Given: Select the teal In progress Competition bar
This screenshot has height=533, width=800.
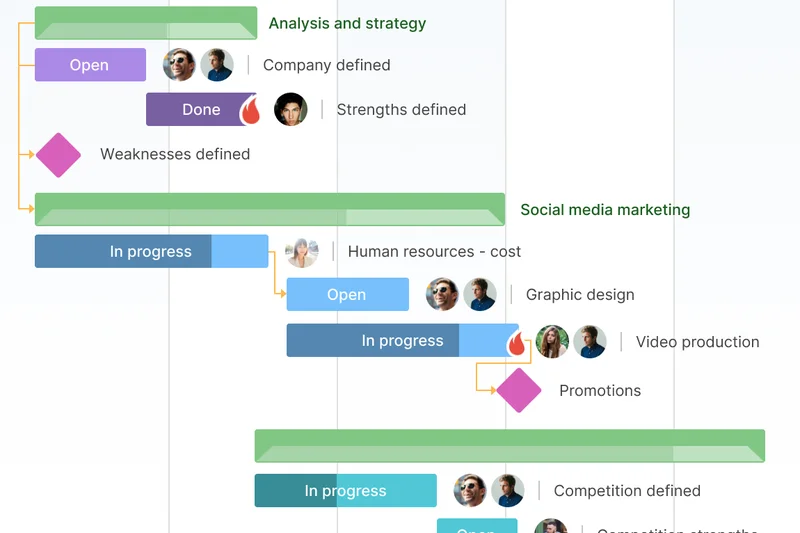Looking at the screenshot, I should 345,491.
